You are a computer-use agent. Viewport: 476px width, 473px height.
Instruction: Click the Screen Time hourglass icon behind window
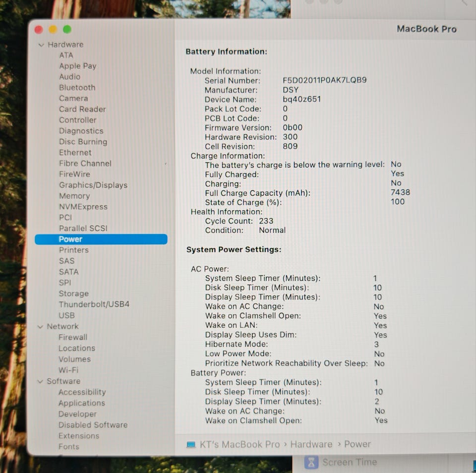pos(311,463)
